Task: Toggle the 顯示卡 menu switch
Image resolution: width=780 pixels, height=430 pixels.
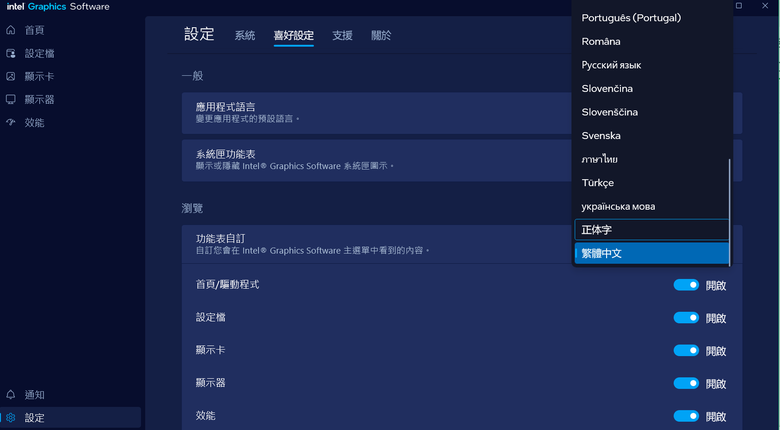Action: point(686,350)
